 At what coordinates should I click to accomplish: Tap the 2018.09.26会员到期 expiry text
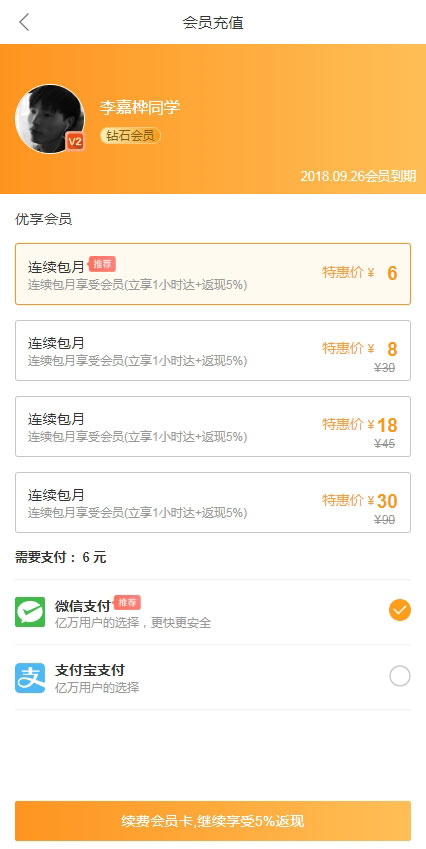[x=358, y=176]
